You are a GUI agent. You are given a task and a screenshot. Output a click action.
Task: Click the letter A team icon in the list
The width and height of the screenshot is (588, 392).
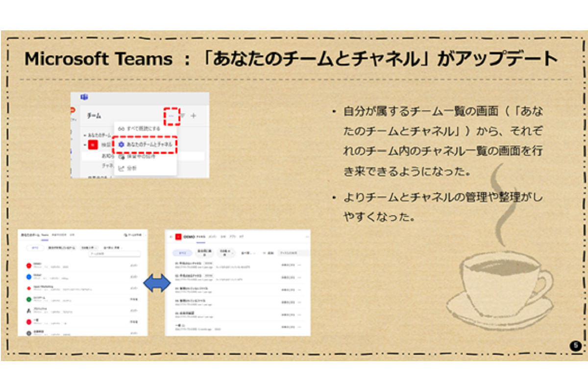(29, 311)
